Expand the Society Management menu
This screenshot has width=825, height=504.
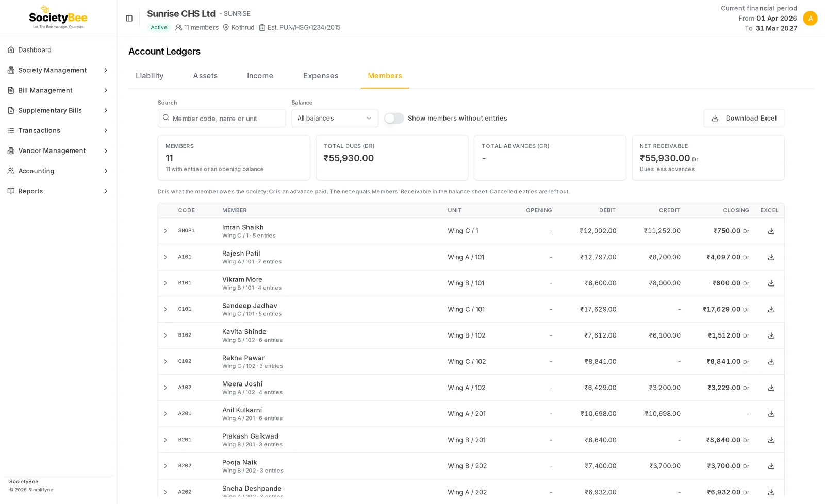(58, 70)
